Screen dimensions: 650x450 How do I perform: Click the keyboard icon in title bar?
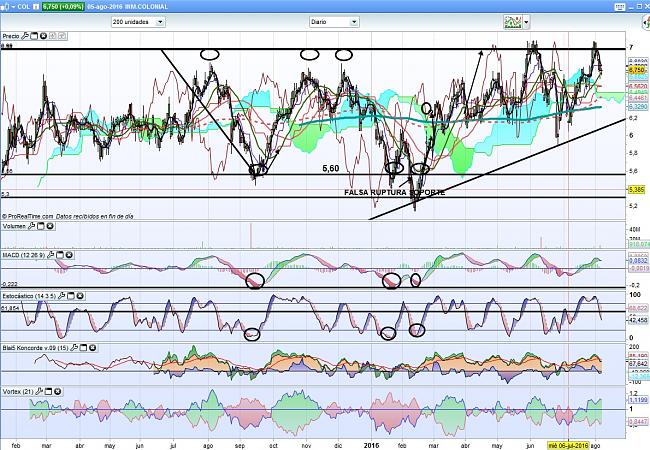620,7
